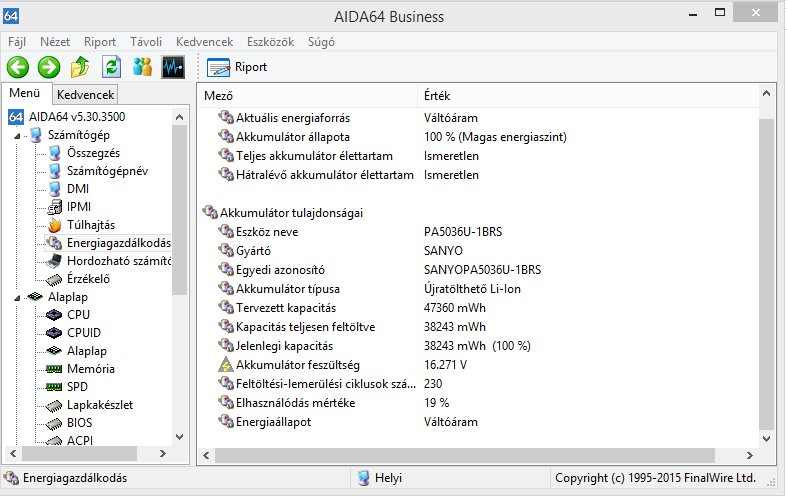Click the details pane horizontal scrollbar
Viewport: 787px width, 496px height.
point(480,455)
